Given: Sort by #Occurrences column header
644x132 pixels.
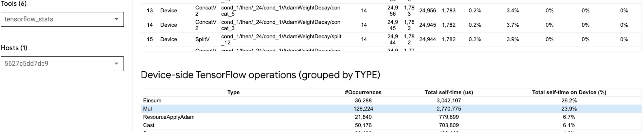Looking at the screenshot, I should [x=363, y=92].
